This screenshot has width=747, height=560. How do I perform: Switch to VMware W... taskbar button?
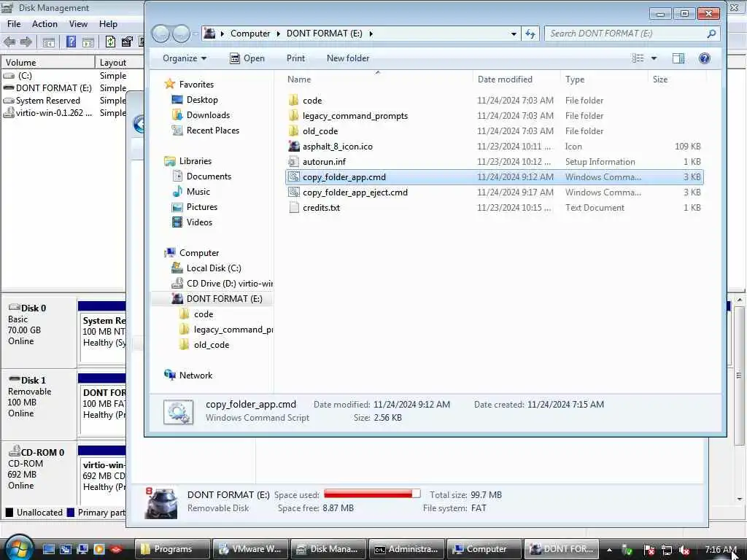click(x=250, y=549)
